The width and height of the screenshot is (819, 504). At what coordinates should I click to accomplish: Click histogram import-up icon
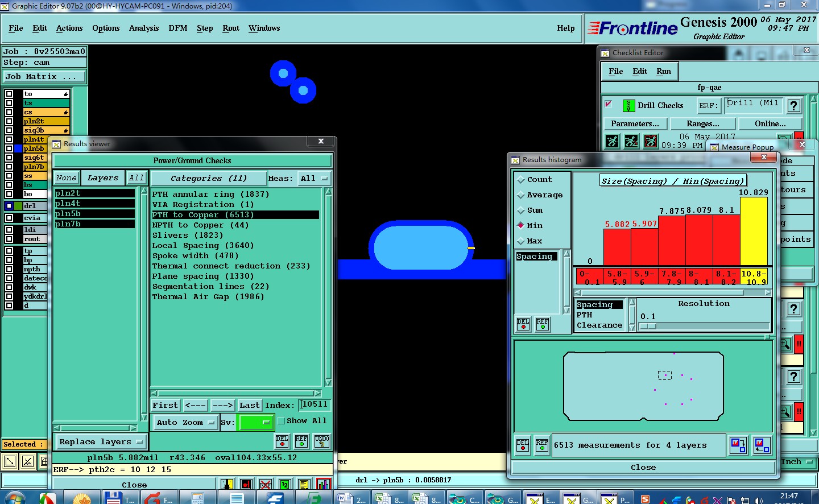coord(762,445)
